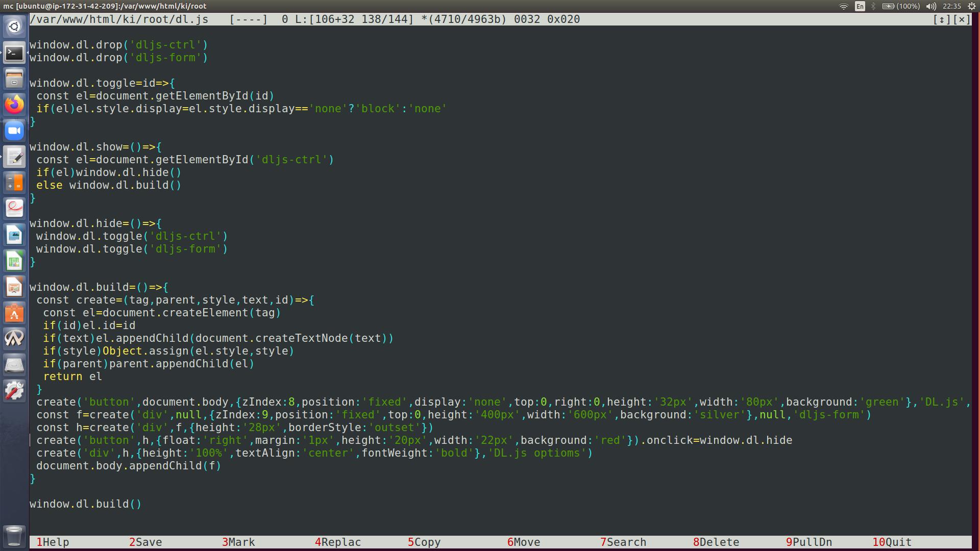Open the Text Editor dock icon

pyautogui.click(x=14, y=157)
